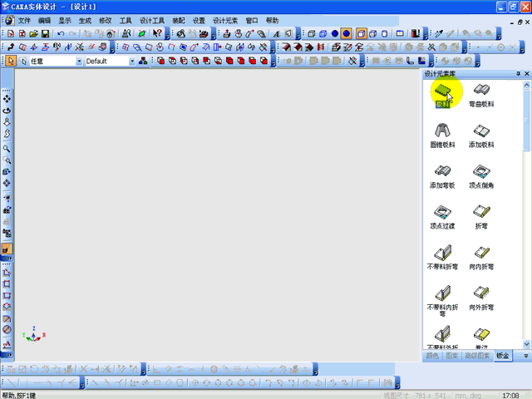
Task: Click the What's This help cursor icon
Action: 157,33
